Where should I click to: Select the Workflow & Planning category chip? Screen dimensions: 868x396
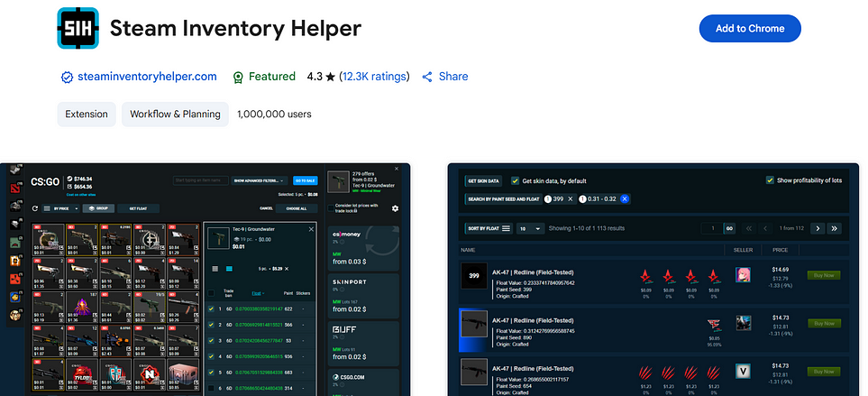coord(175,114)
